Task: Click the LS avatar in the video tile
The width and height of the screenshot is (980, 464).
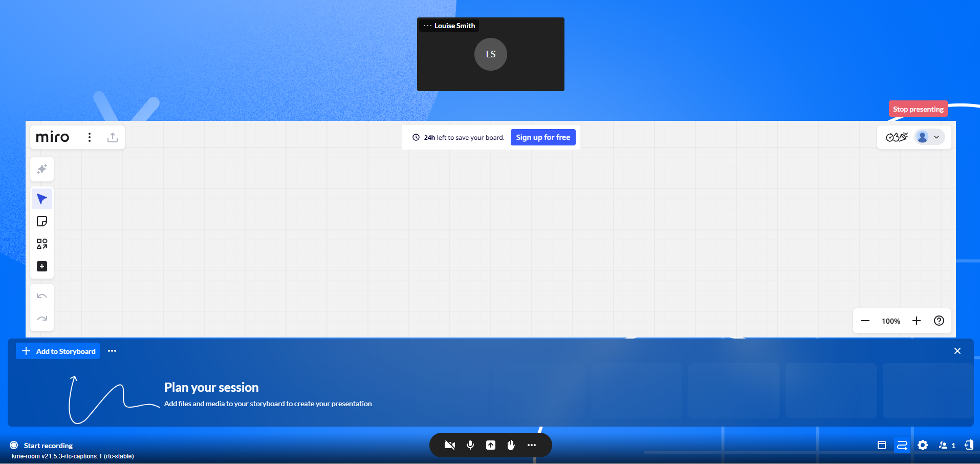Action: (x=491, y=54)
